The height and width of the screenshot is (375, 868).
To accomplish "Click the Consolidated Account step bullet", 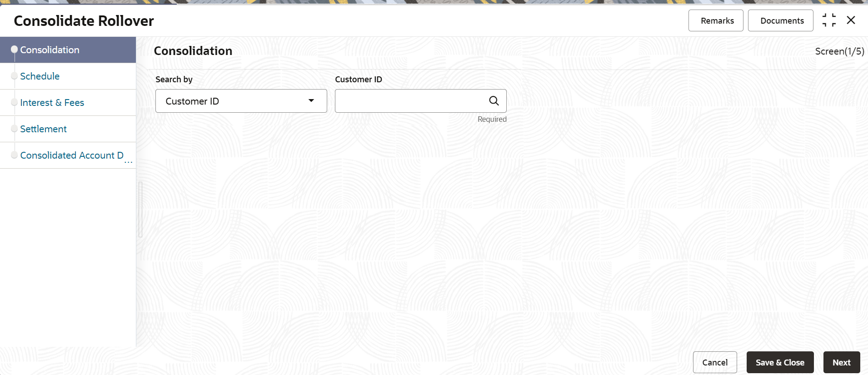I will click(x=14, y=155).
